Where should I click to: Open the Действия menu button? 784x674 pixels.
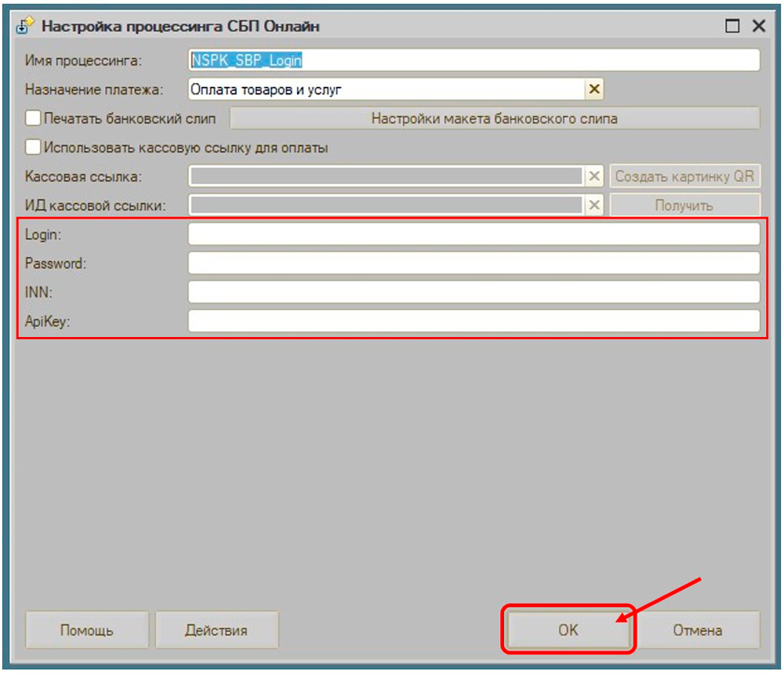pyautogui.click(x=216, y=630)
